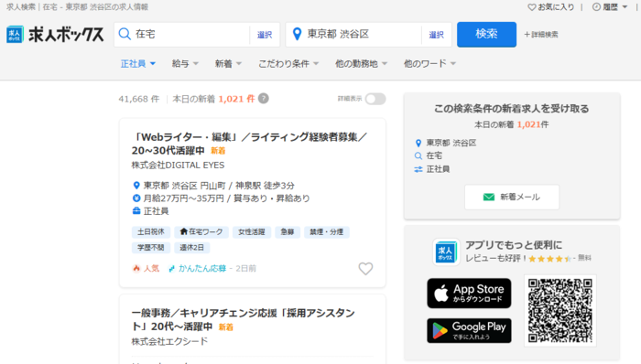
Task: Click company name 株式会社エクシード
Action: tap(169, 341)
